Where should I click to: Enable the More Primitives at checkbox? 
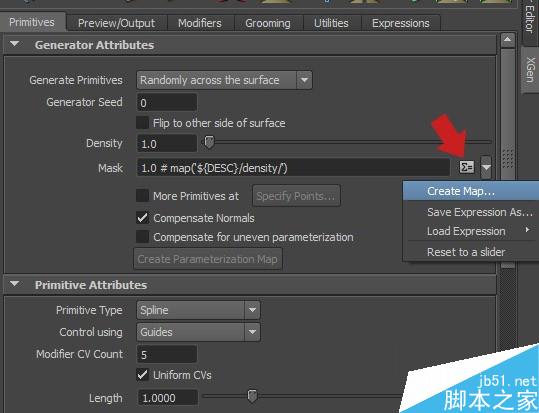pos(142,196)
